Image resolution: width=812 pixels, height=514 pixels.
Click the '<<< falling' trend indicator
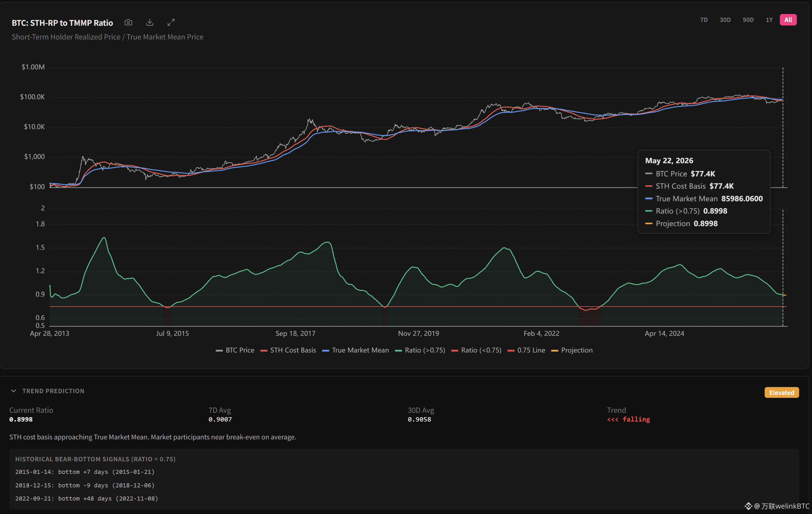629,420
